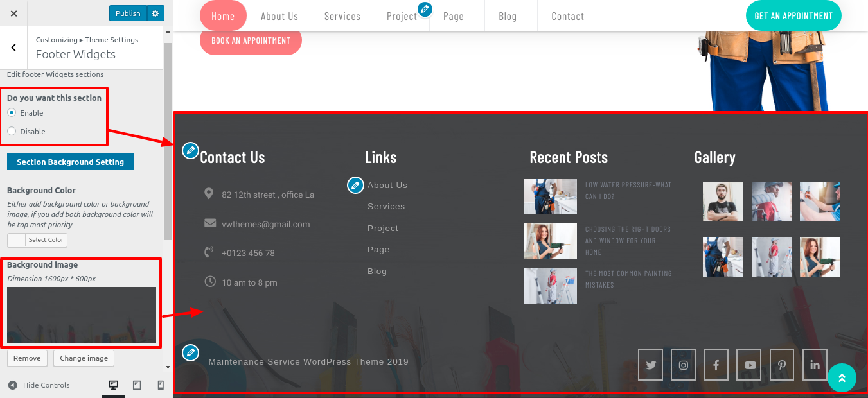Open the Project menu item

402,16
